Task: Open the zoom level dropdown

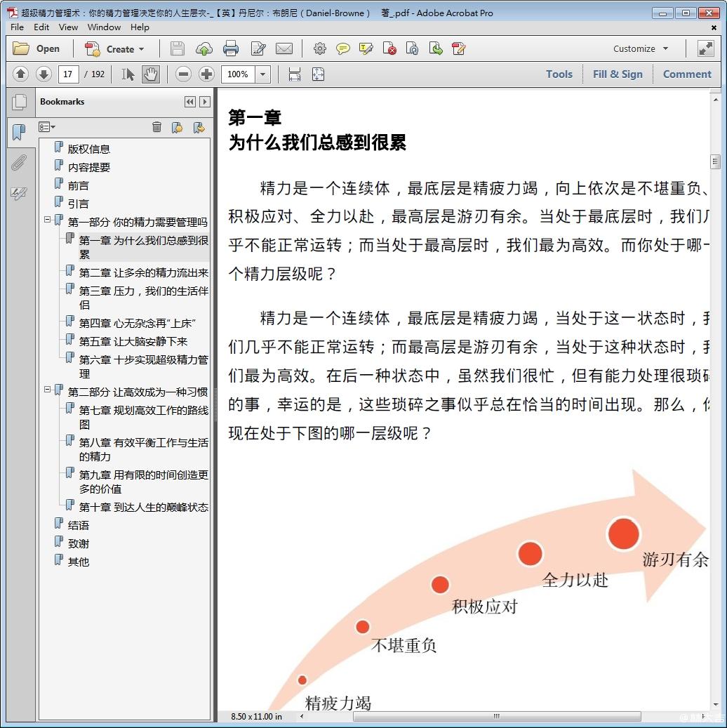Action: click(x=263, y=74)
